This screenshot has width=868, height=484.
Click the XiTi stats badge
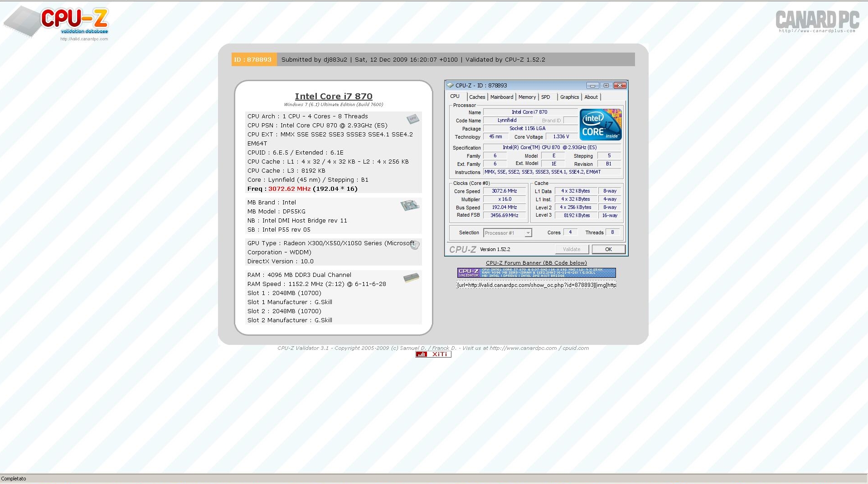click(433, 354)
